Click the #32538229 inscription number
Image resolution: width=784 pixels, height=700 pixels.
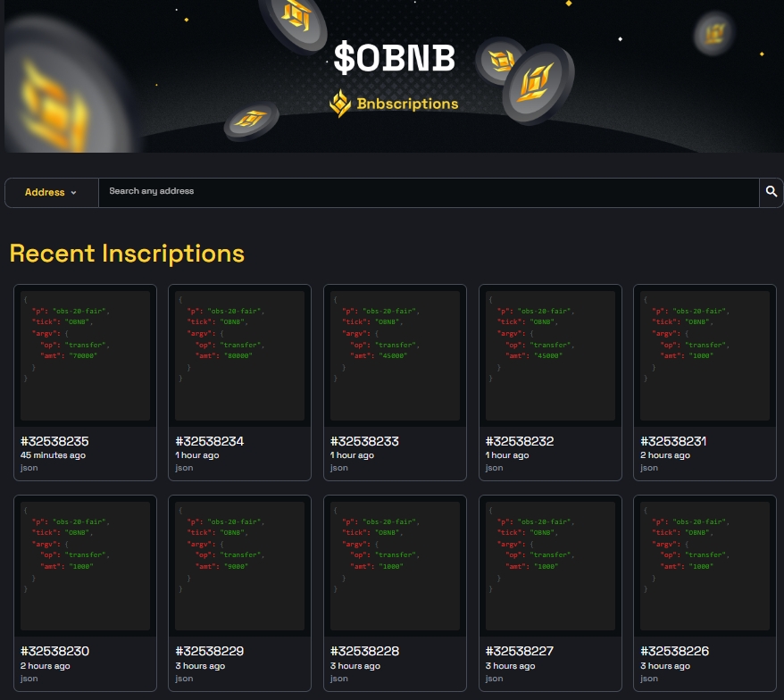tap(210, 651)
